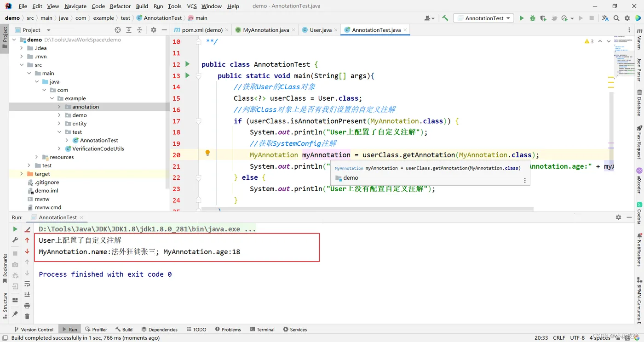Clear console output with the trash icon
Viewport: 644px width, 342px height.
click(x=27, y=316)
